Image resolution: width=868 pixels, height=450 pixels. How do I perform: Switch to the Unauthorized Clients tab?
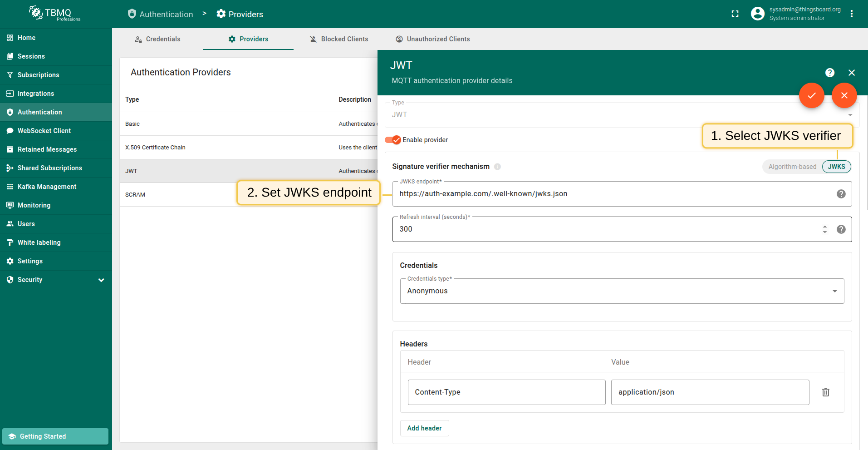click(x=432, y=39)
